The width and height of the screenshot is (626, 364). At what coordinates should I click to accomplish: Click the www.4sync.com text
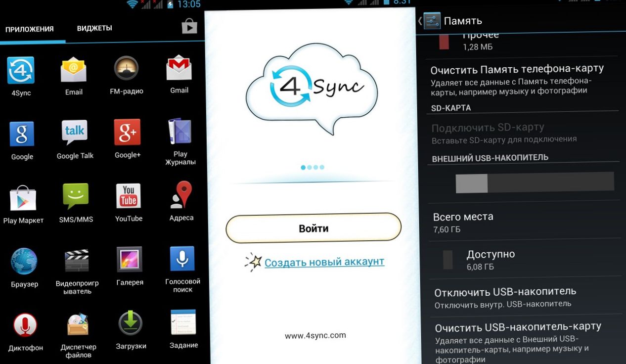coord(315,335)
